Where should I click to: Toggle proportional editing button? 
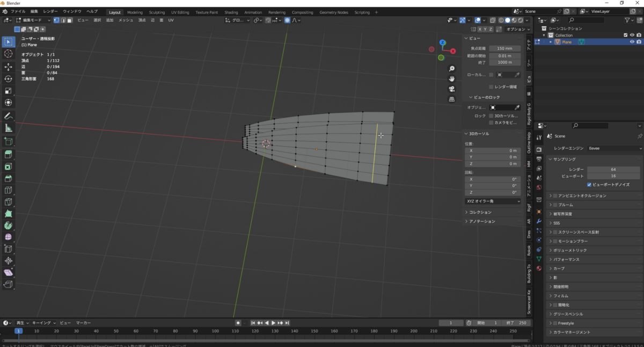click(x=287, y=20)
